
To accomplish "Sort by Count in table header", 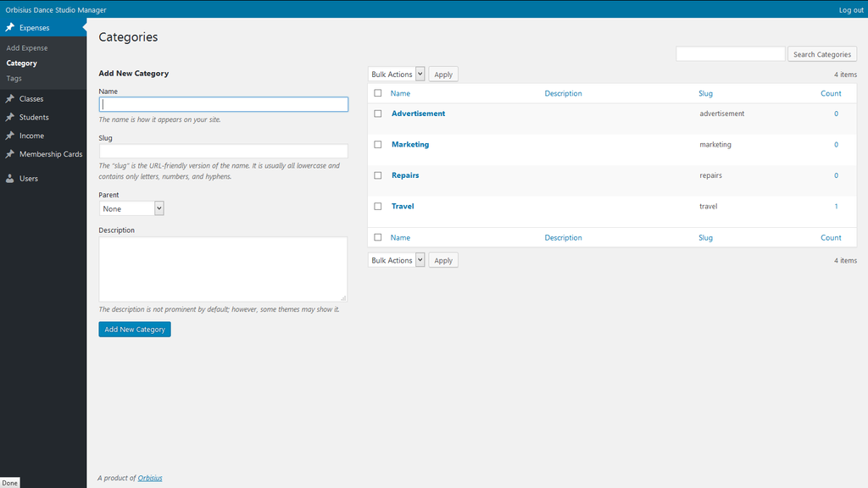I will coord(831,93).
